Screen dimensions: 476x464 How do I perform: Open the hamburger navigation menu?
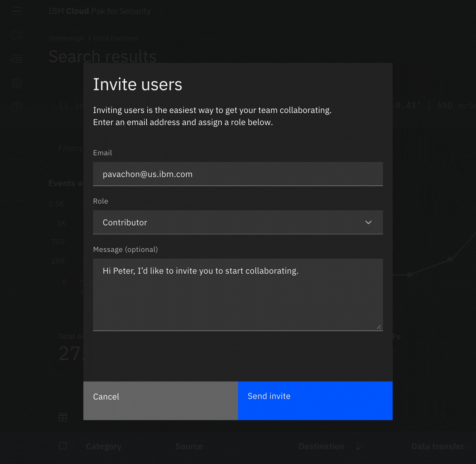click(x=17, y=11)
